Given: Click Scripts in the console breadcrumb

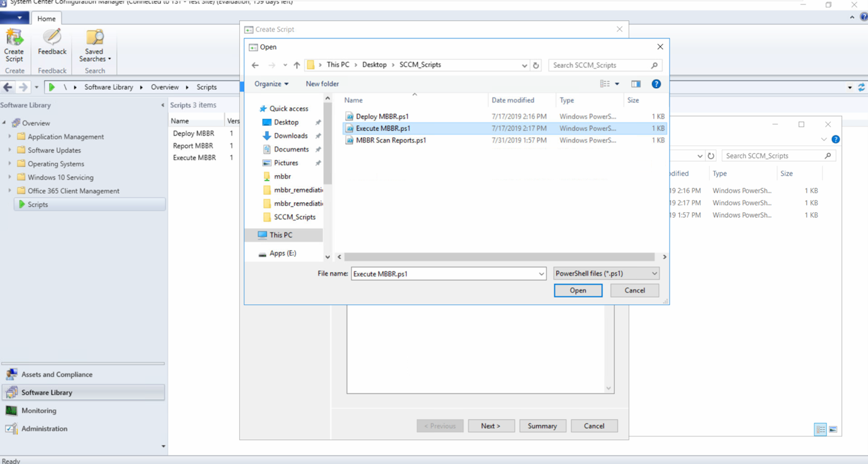Looking at the screenshot, I should pos(207,88).
